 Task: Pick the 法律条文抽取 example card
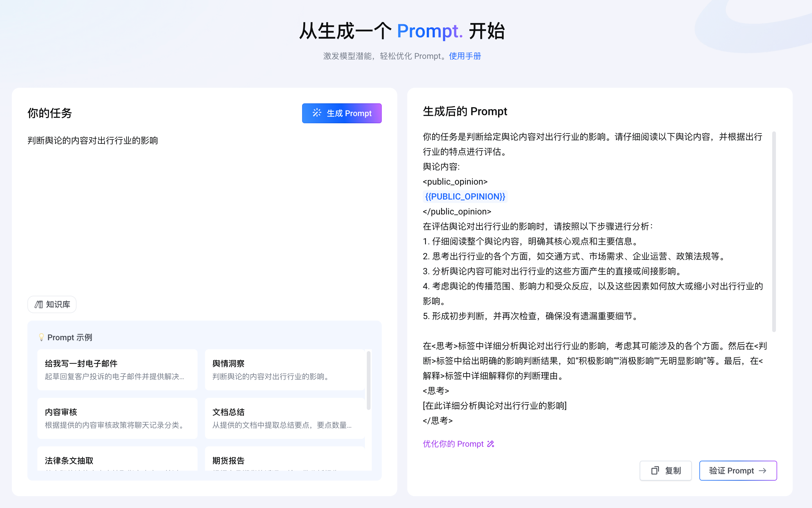[x=117, y=460]
